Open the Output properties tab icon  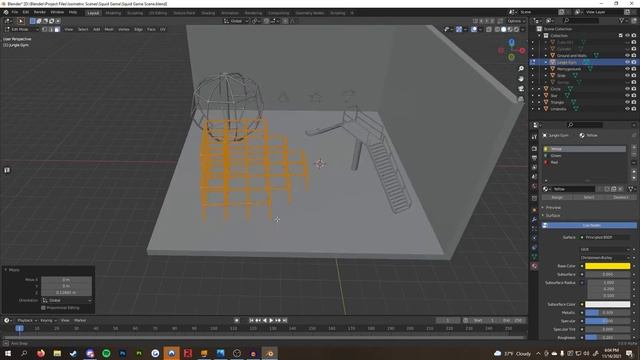coord(534,158)
